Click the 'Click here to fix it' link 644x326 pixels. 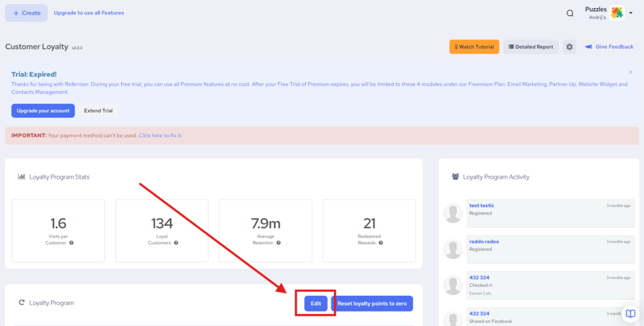[160, 135]
